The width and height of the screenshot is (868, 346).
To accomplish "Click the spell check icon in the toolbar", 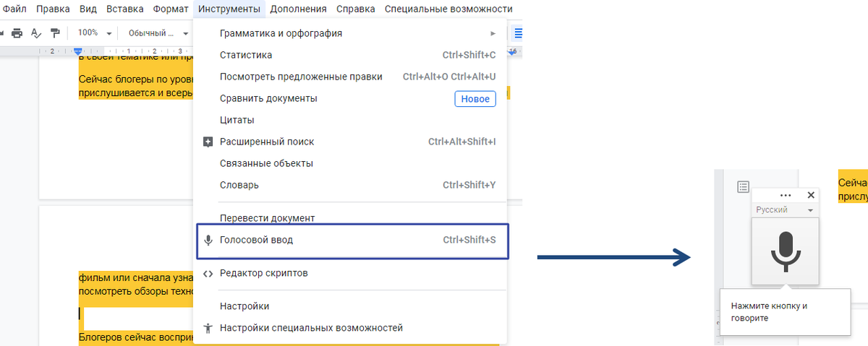I will point(36,33).
